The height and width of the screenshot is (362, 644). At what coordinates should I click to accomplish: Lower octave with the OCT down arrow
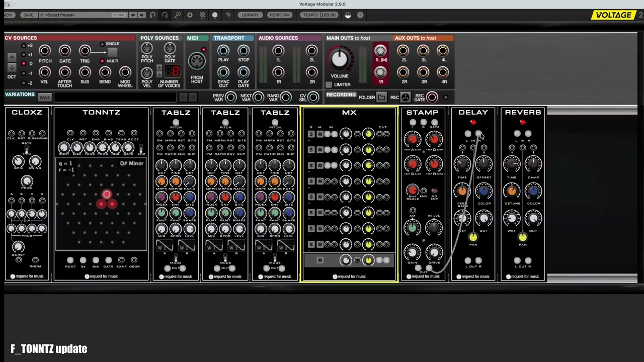pyautogui.click(x=12, y=68)
